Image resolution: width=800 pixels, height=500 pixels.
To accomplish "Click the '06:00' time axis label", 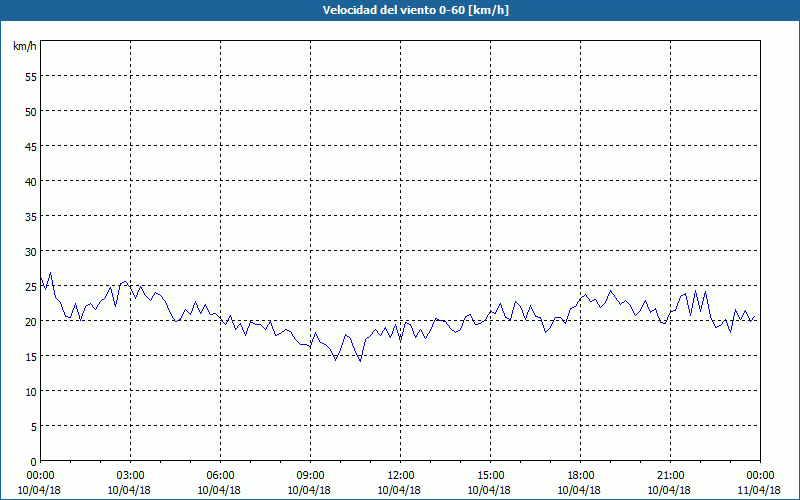I will point(220,476).
